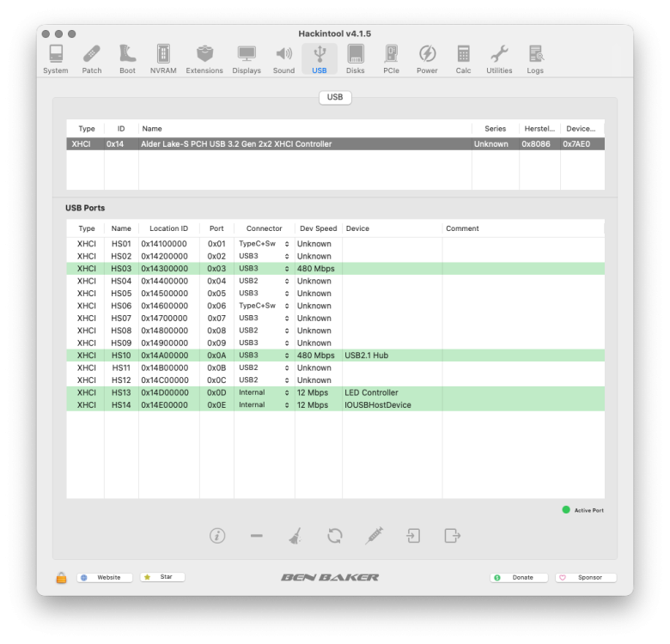Click the syringe inject icon
Screen dimensions: 670x644
click(x=374, y=536)
